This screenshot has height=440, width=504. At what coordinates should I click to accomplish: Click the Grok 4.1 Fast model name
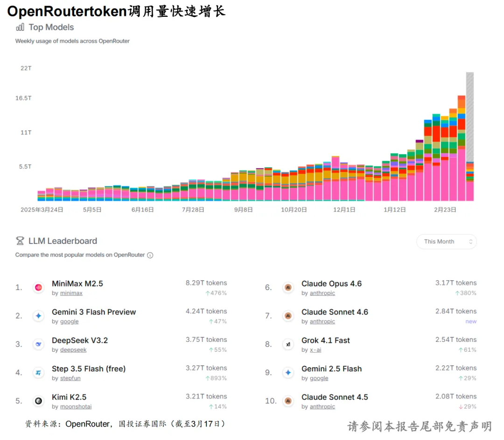pyautogui.click(x=326, y=341)
